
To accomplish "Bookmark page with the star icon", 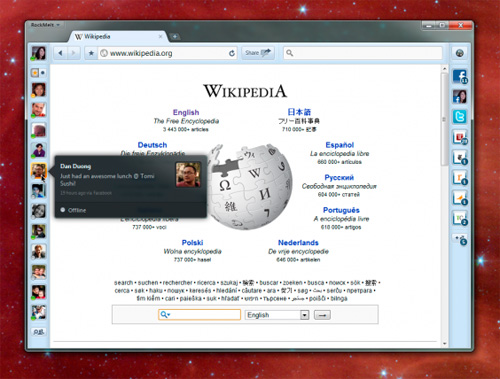I will click(91, 53).
